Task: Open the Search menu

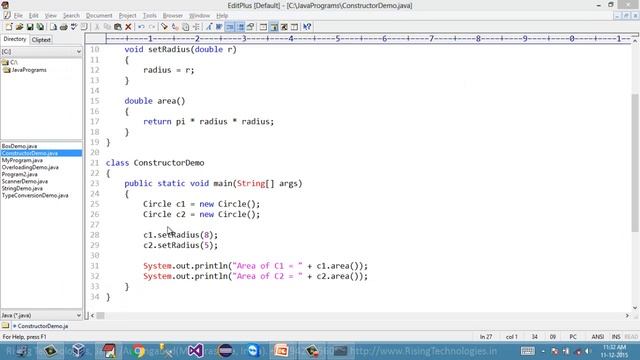Action: [x=71, y=16]
